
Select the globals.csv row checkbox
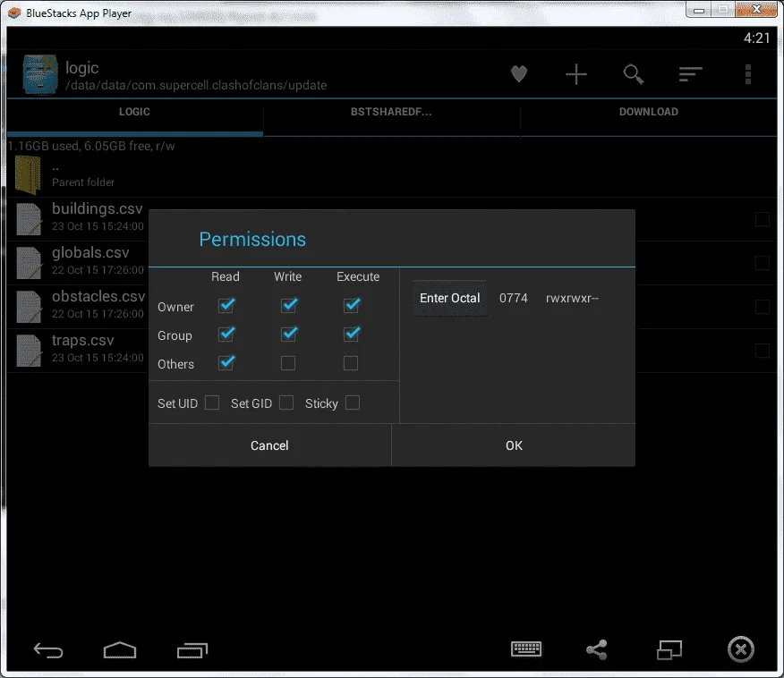pos(762,263)
